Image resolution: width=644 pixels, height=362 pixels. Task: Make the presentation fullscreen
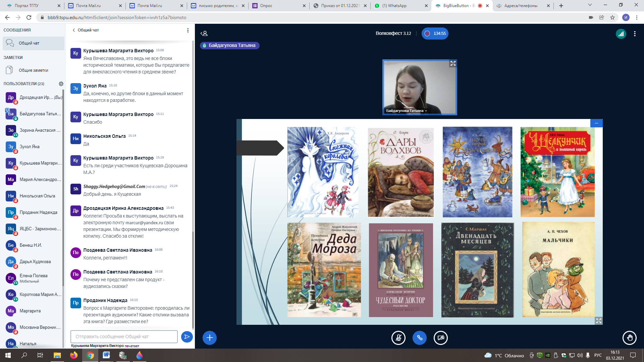(599, 321)
